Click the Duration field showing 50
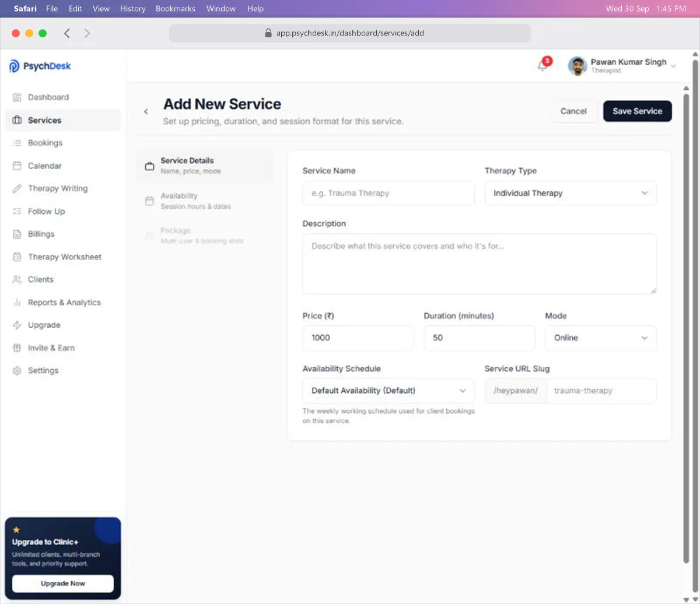 click(x=480, y=338)
